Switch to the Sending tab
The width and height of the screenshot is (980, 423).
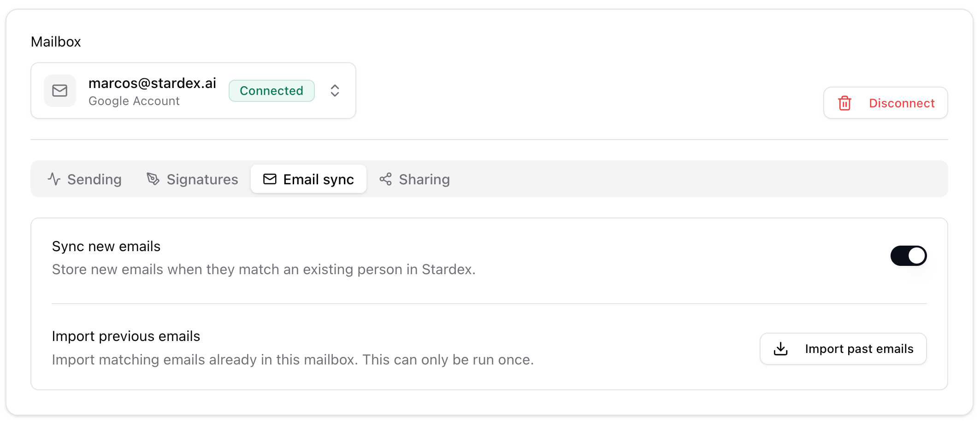pos(85,179)
